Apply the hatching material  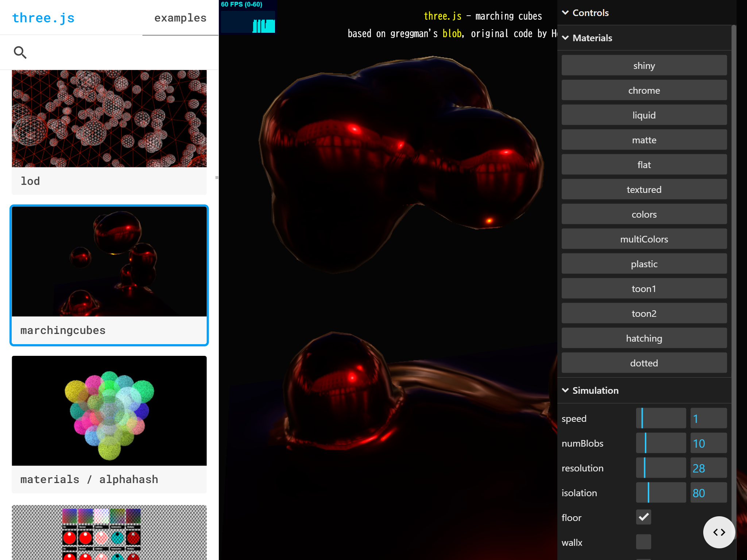(x=644, y=338)
